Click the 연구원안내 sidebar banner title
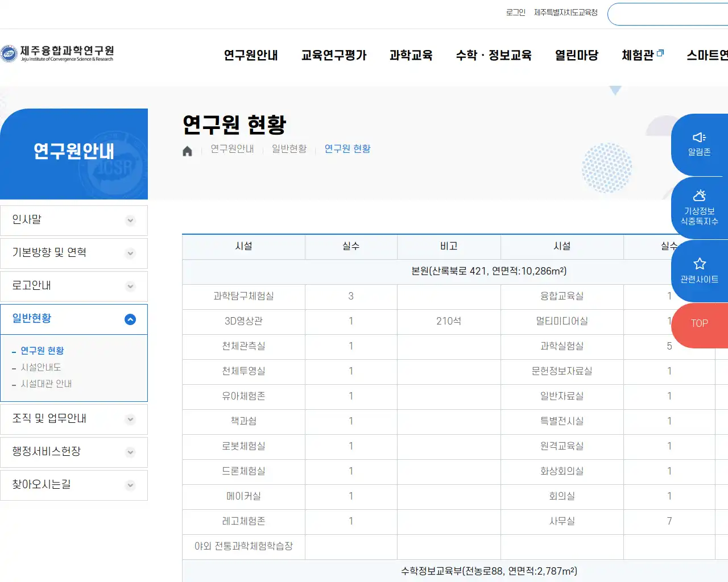Screen dimensions: 728x582 (x=74, y=151)
